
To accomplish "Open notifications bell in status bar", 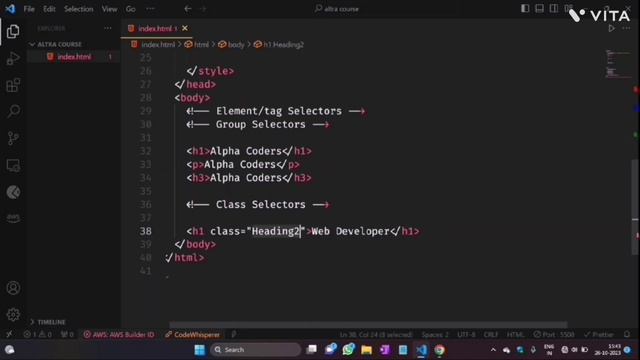I will [627, 334].
